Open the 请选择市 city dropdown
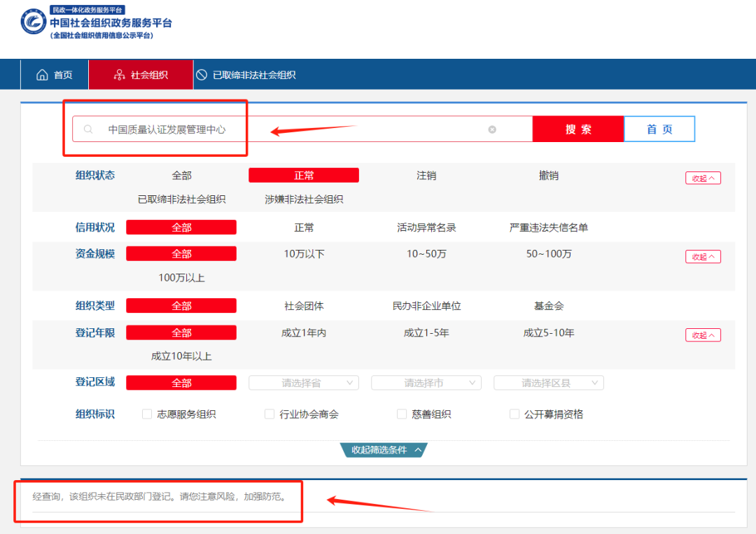Screen dimensions: 756x534 pos(426,383)
